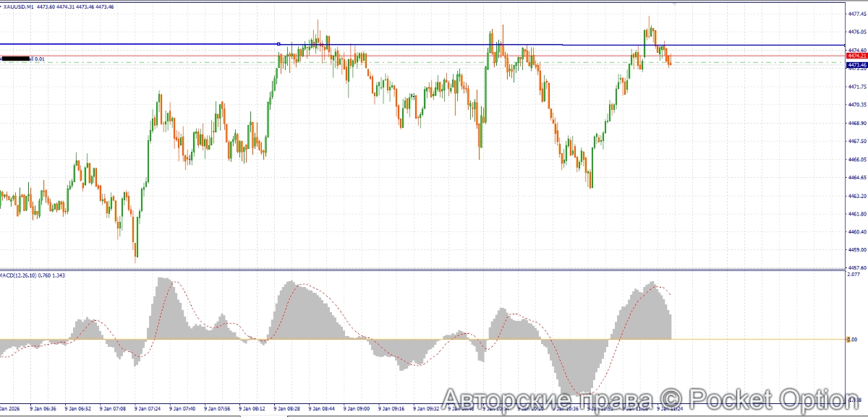Click the red 4474.21 price tag
This screenshot has width=868, height=417.
pos(856,56)
